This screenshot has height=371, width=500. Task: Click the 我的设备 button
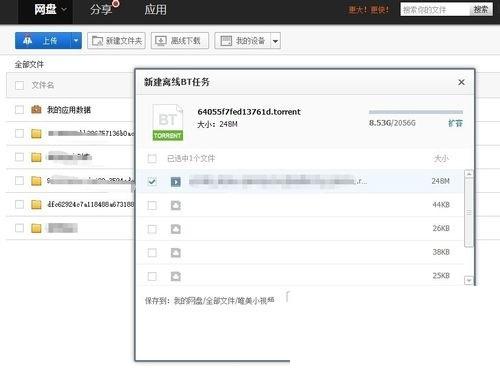point(242,41)
